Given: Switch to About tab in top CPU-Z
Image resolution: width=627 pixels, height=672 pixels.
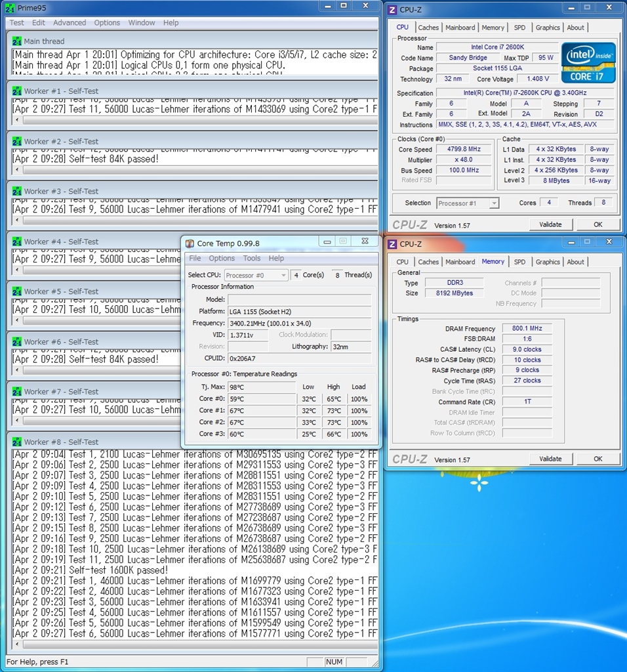Looking at the screenshot, I should [x=576, y=28].
